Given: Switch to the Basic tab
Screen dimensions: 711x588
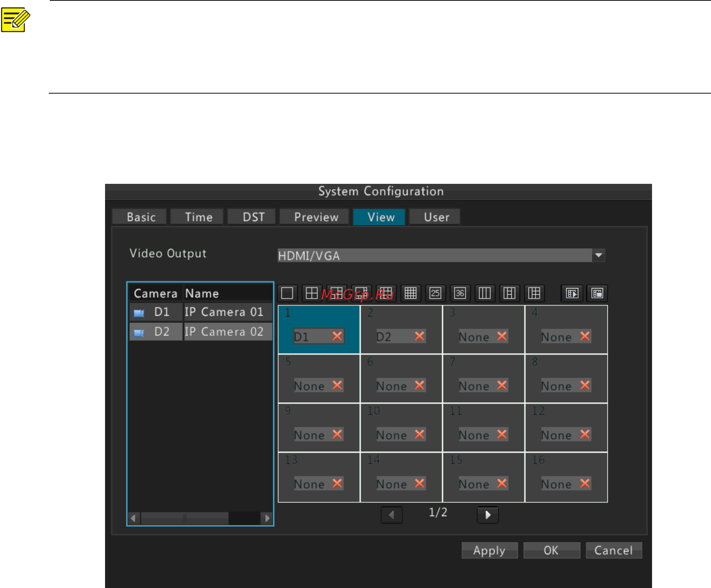Looking at the screenshot, I should 140,217.
